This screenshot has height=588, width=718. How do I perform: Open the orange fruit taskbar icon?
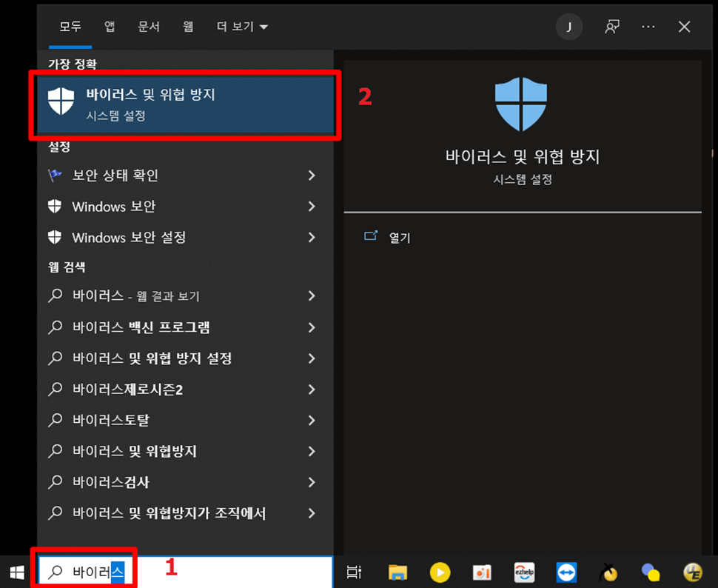(x=608, y=572)
